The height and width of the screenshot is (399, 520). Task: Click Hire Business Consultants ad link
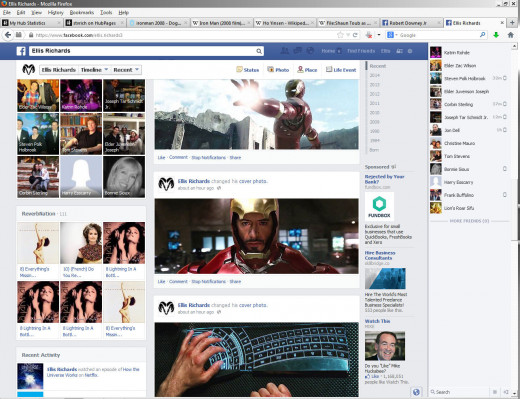pyautogui.click(x=380, y=255)
